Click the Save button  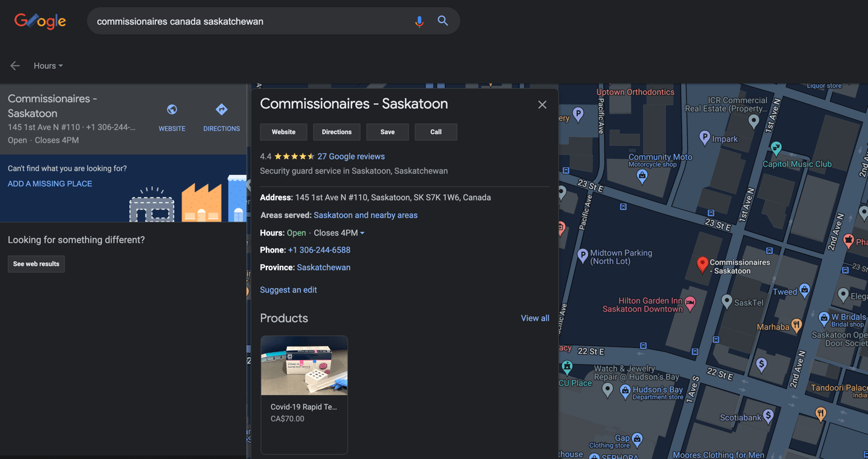(x=387, y=132)
